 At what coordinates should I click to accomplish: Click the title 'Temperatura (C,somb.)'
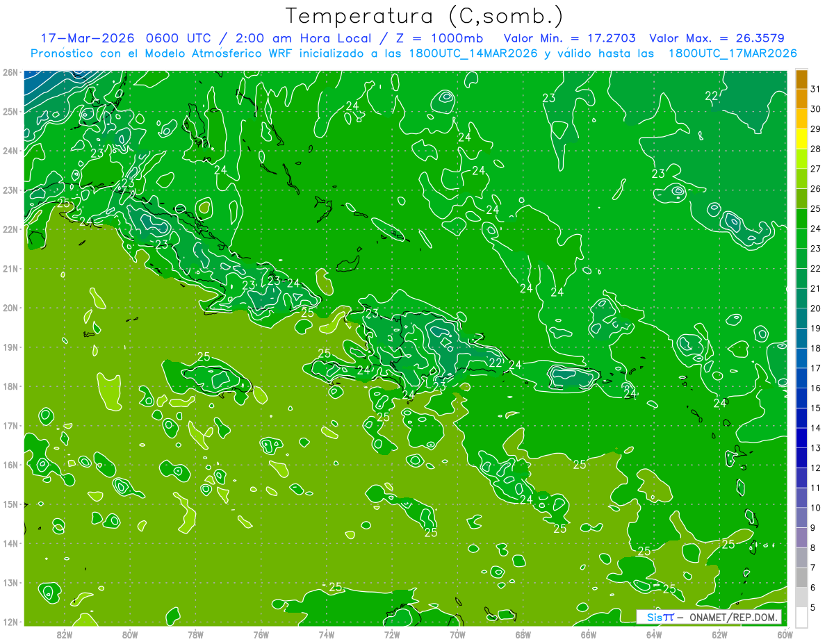tap(425, 16)
